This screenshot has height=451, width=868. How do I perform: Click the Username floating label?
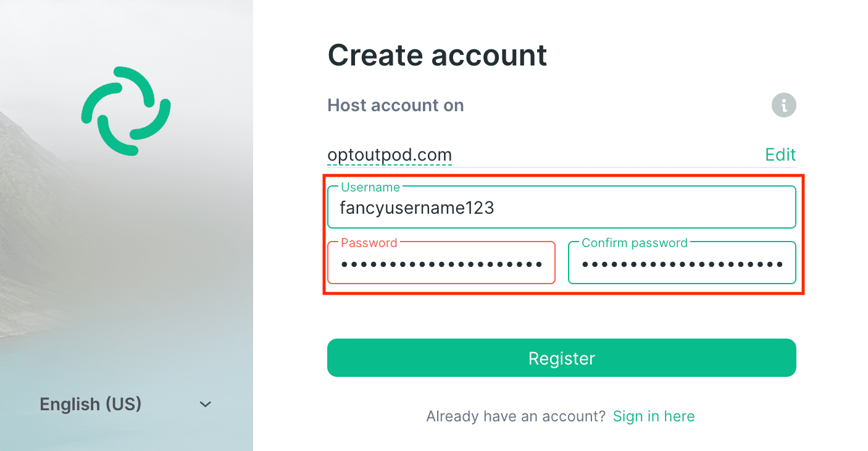pyautogui.click(x=370, y=187)
